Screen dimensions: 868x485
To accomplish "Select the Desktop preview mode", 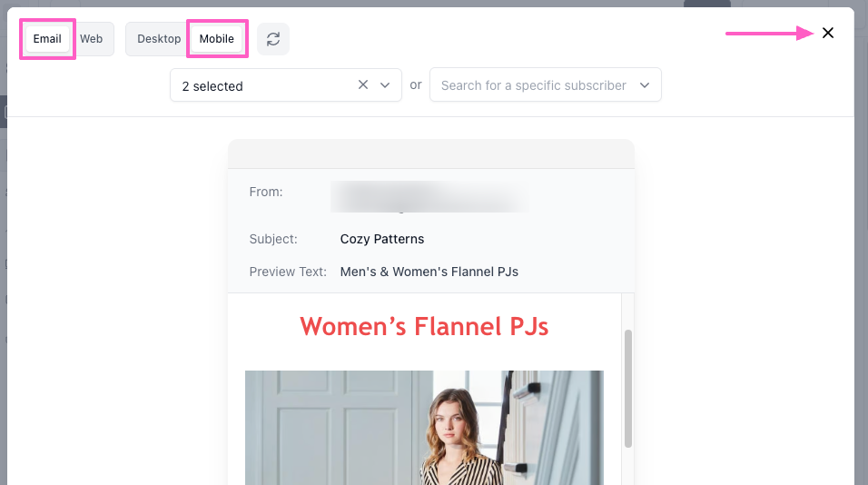I will click(x=159, y=39).
